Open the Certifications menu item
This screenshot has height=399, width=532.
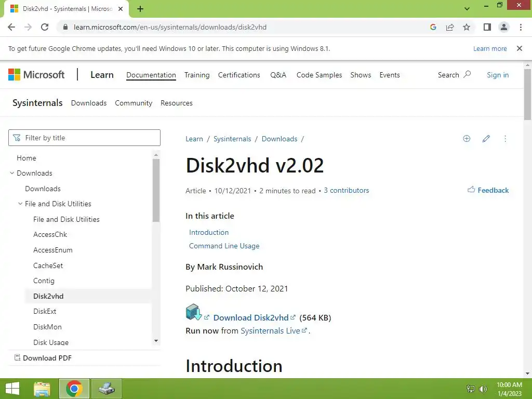click(239, 75)
